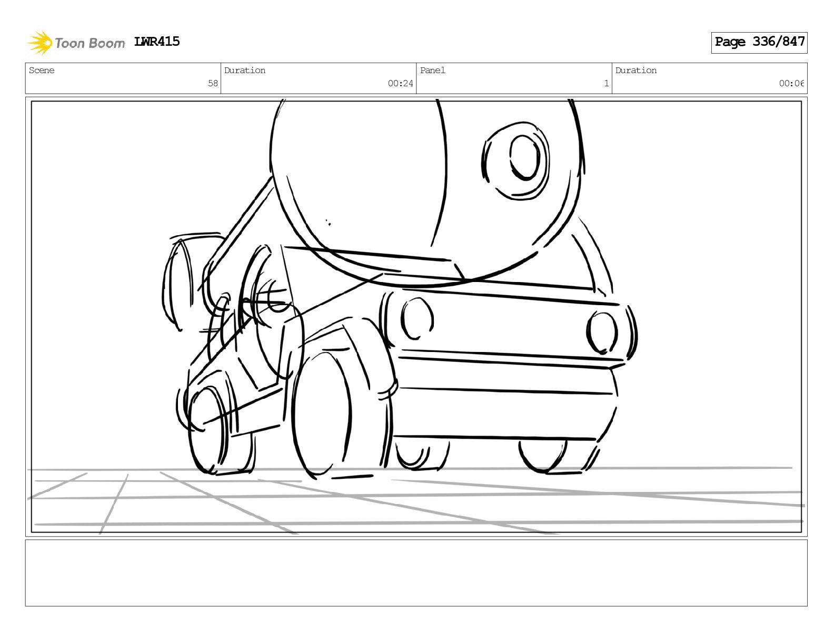Screen dimensions: 834x644
Task: Select the LWR415 project title
Action: (157, 42)
